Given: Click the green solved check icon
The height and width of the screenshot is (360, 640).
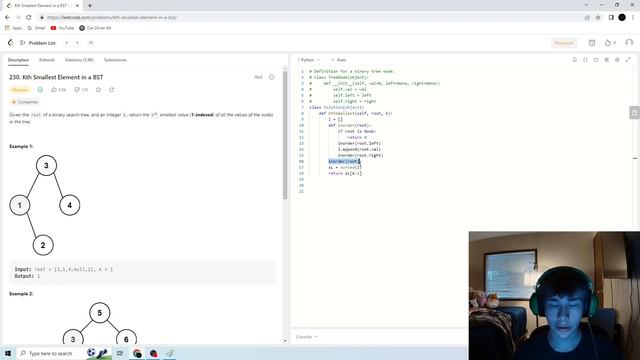Looking at the screenshot, I should (x=40, y=90).
